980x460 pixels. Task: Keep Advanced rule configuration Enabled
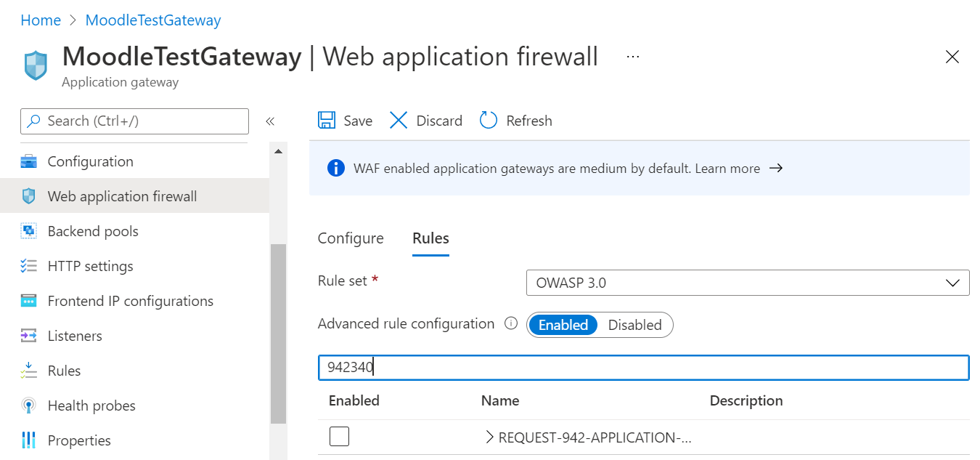(563, 325)
